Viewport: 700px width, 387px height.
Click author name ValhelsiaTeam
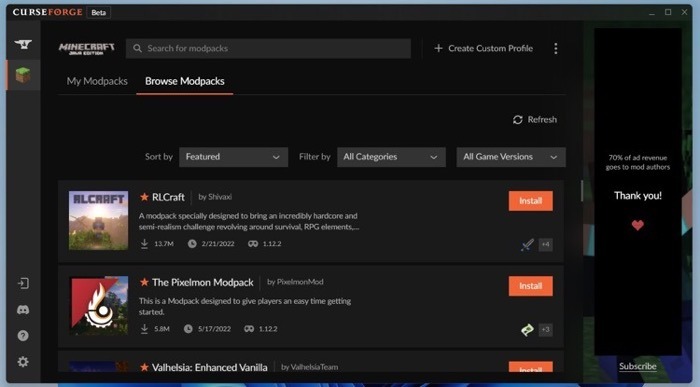tap(314, 367)
